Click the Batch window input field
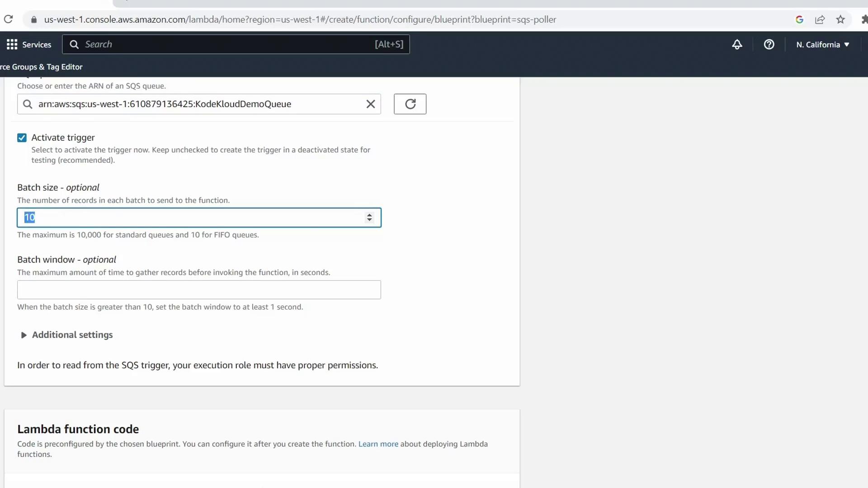 click(199, 290)
